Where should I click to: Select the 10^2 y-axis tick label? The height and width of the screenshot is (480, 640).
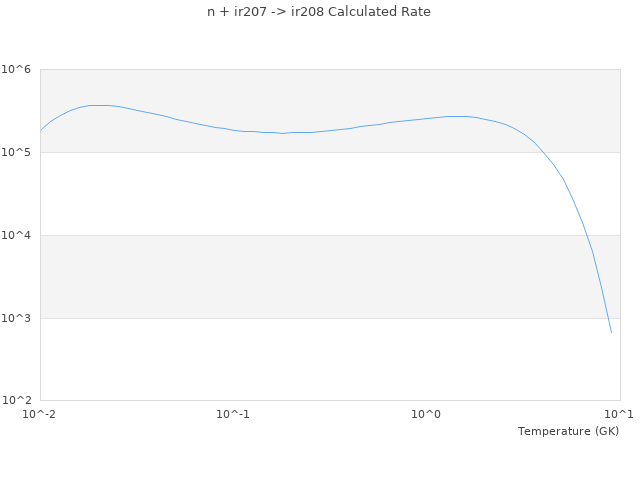coord(16,401)
